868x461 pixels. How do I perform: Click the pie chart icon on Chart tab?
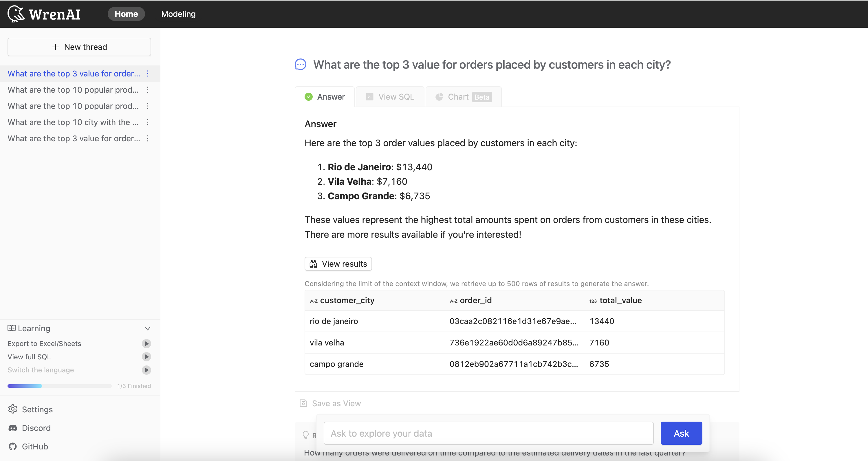(439, 97)
